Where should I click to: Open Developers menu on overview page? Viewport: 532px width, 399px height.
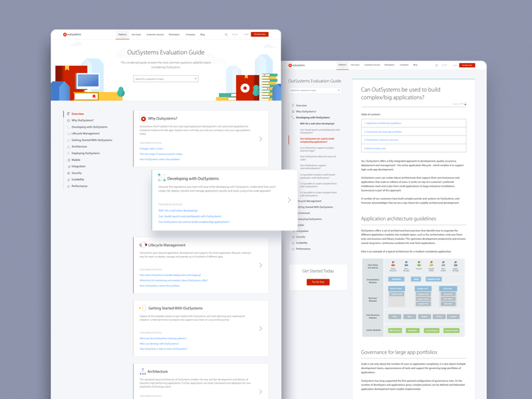174,35
